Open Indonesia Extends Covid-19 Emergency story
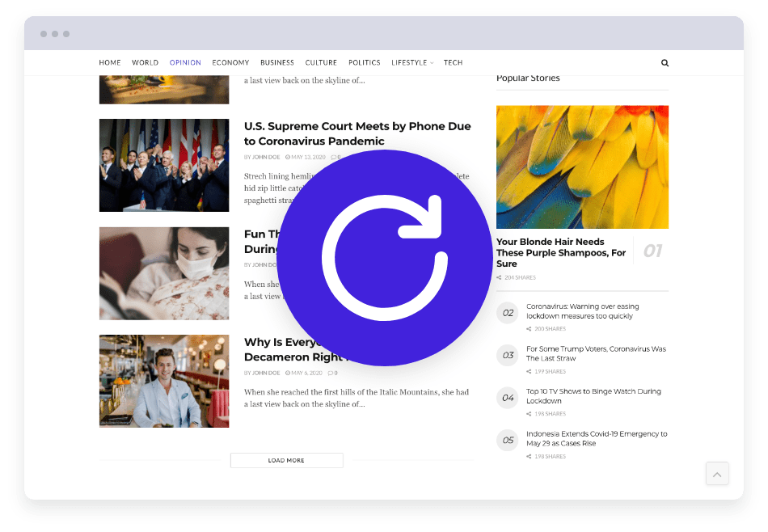 597,438
